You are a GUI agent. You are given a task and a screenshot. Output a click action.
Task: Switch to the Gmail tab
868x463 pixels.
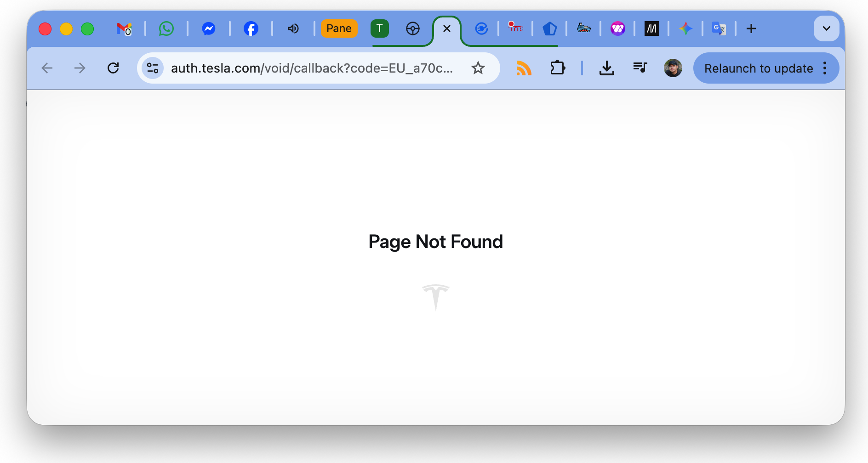[124, 29]
